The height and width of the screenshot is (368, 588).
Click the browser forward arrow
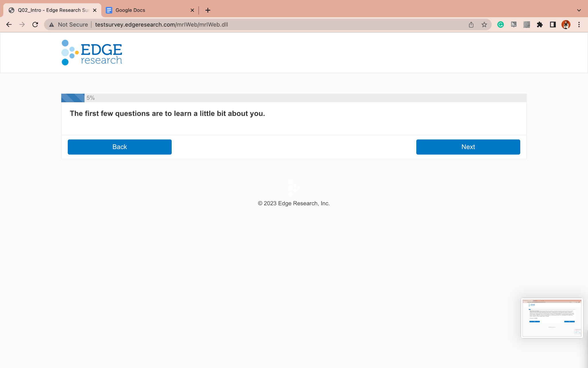[22, 25]
